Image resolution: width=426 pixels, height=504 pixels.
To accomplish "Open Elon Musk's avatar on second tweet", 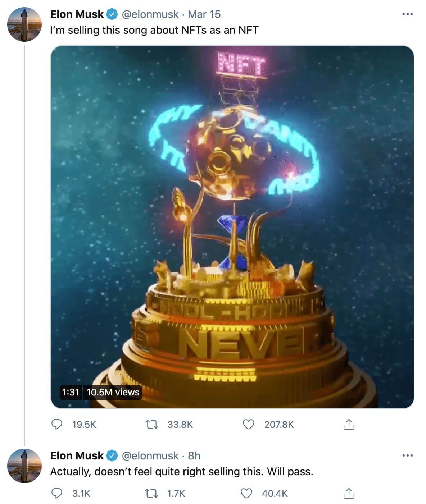I will [24, 466].
